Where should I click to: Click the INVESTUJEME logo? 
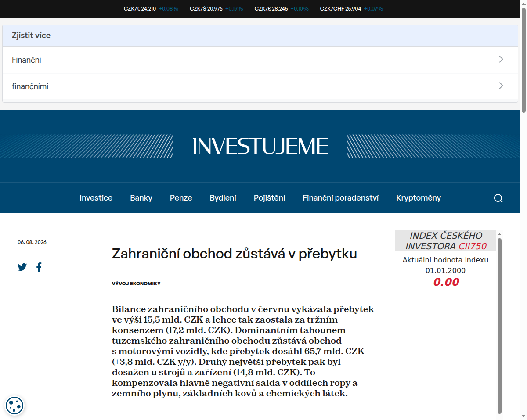click(x=260, y=146)
